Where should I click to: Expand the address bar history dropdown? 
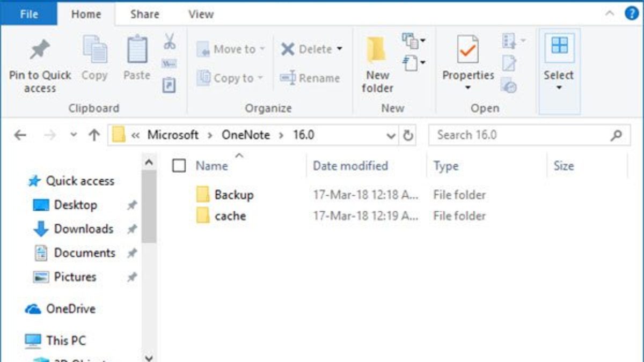tap(392, 136)
